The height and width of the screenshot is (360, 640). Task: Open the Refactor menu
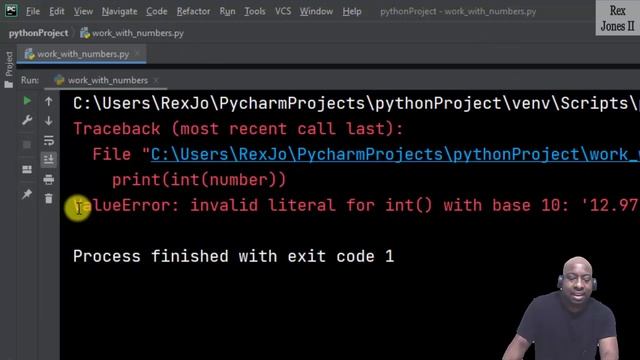point(193,11)
